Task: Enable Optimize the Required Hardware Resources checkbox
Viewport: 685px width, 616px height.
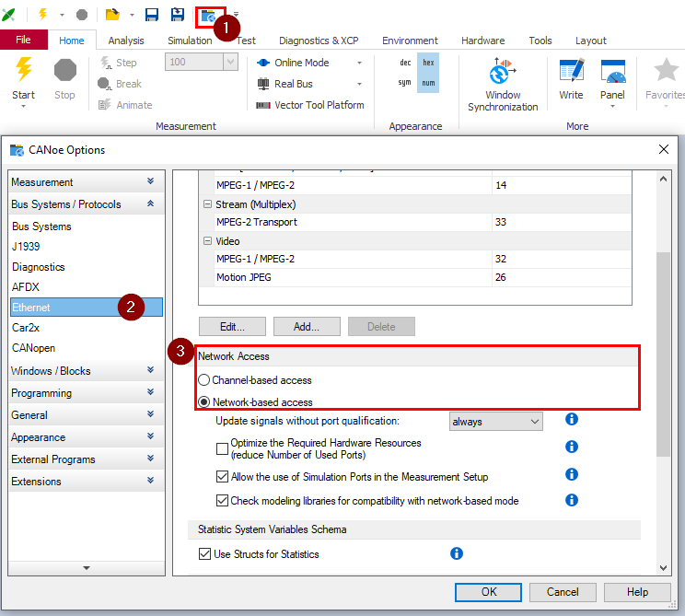Action: 222,448
